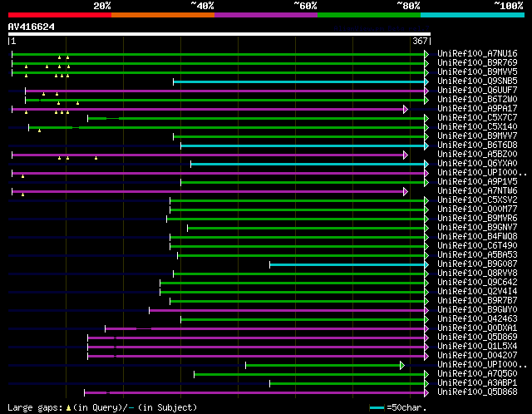Select the UniRef100_Q8RVV8 label
This screenshot has width=532, height=414.
pyautogui.click(x=477, y=274)
